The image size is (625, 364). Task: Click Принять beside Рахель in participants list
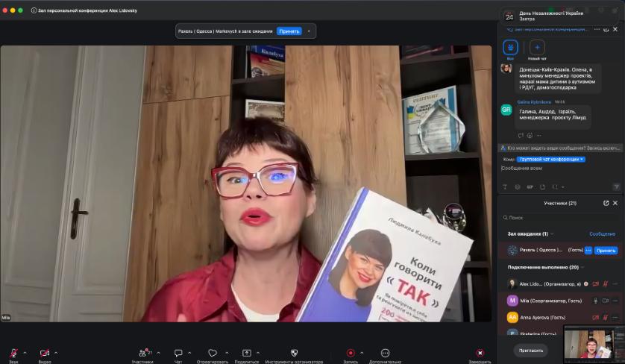(606, 251)
